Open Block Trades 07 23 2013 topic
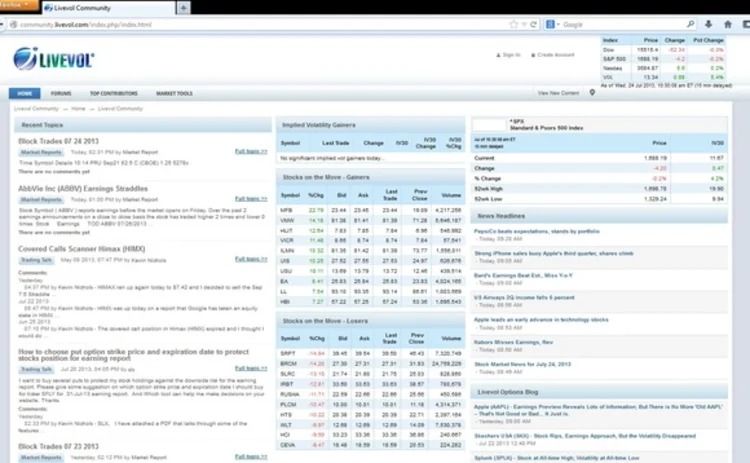 click(x=58, y=446)
